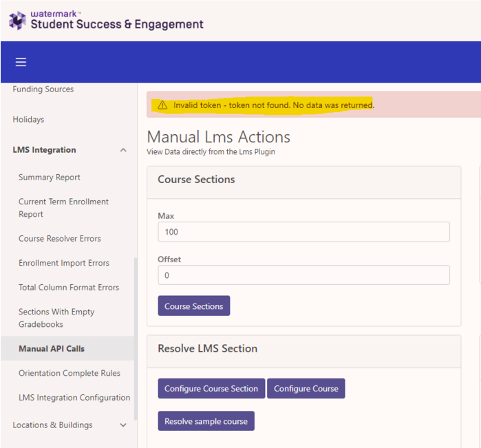Expand the Locations & Buildings chevron
Viewport: 481px width, 448px height.
coord(123,425)
